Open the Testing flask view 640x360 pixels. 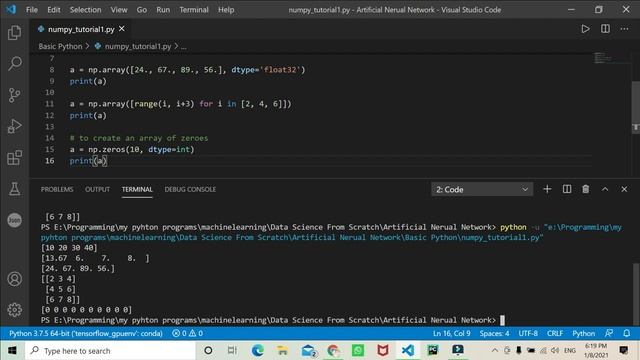point(15,189)
